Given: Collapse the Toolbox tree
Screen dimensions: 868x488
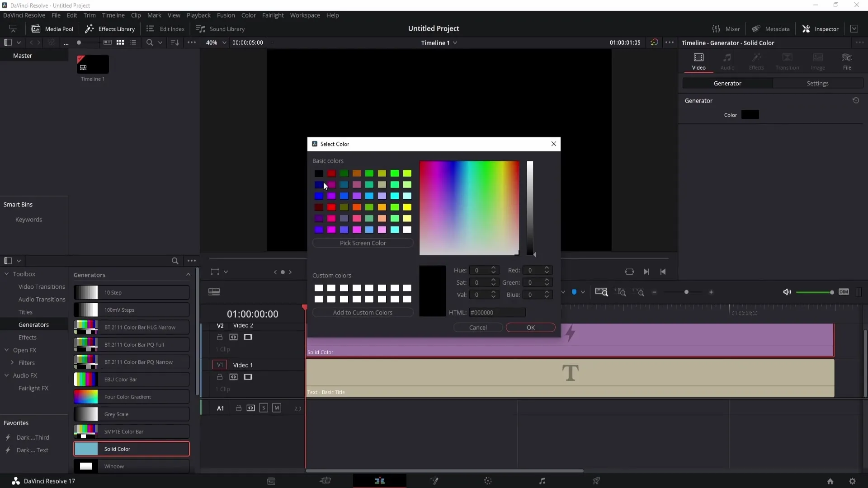Looking at the screenshot, I should [x=7, y=274].
